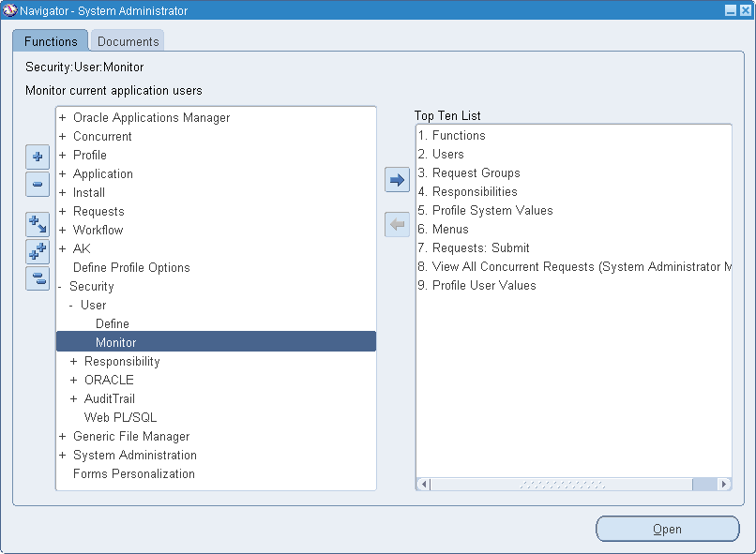
Task: Expand the AuditTrail tree node
Action: click(x=74, y=399)
